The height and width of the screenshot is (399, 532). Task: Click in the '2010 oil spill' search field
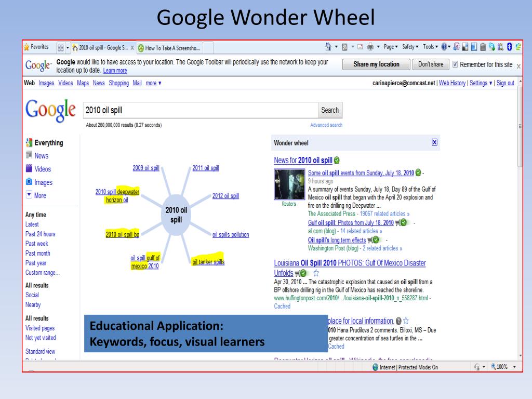(x=201, y=110)
